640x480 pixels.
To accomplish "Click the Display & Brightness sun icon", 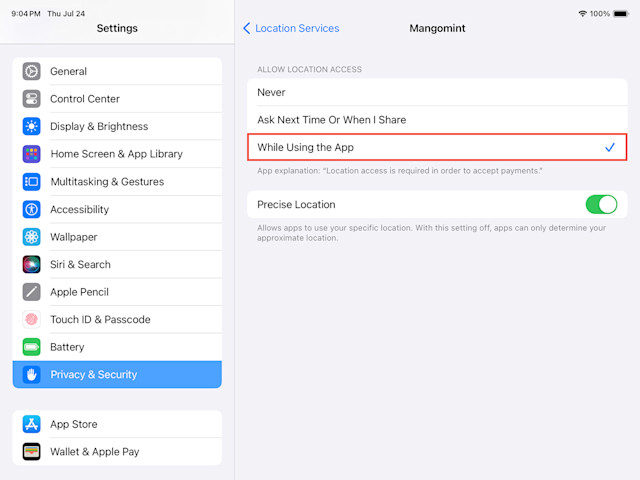I will [x=31, y=127].
